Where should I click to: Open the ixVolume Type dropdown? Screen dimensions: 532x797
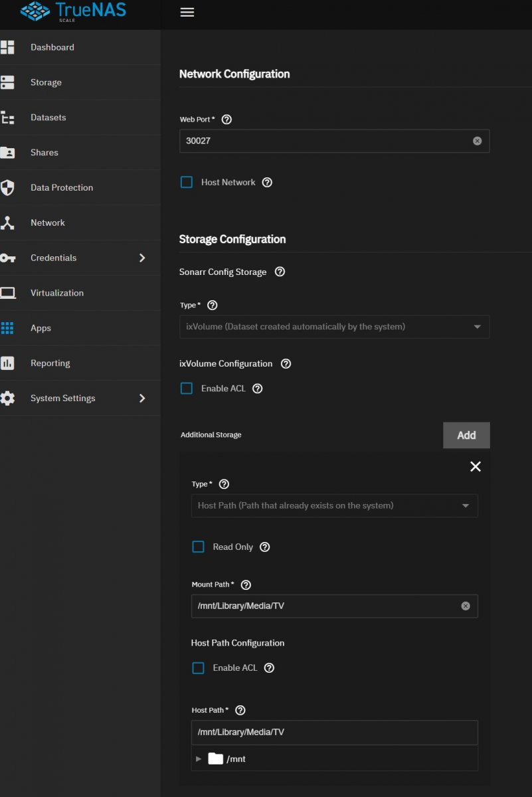point(334,327)
